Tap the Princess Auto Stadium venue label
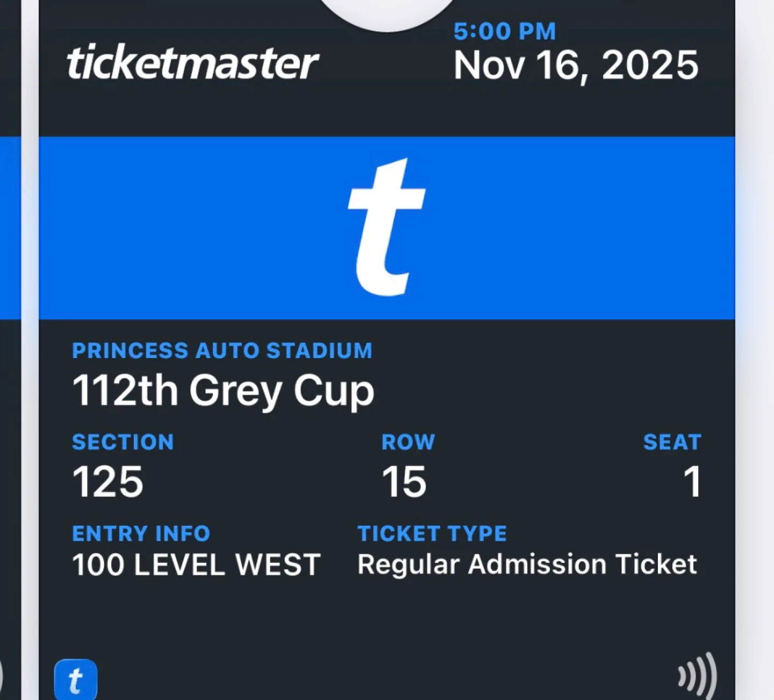 click(222, 351)
